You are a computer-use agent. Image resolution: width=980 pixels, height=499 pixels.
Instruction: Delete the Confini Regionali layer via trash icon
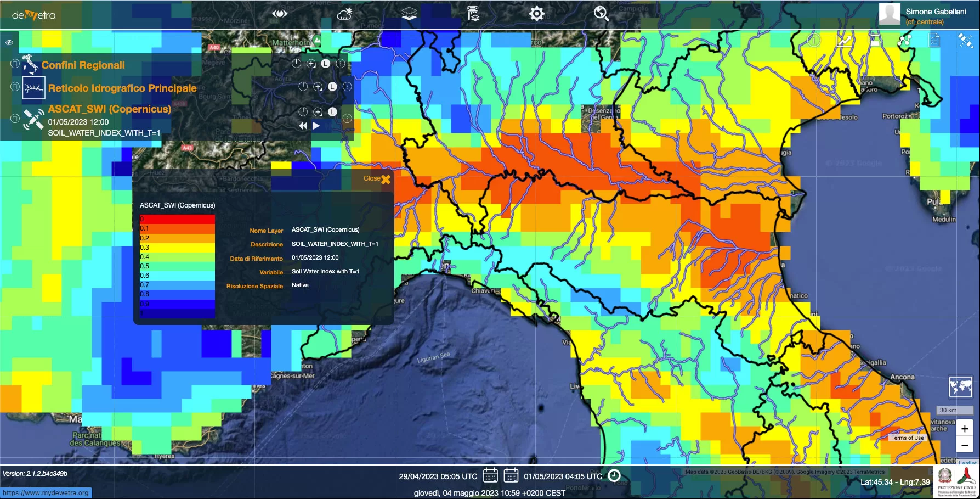pyautogui.click(x=15, y=64)
